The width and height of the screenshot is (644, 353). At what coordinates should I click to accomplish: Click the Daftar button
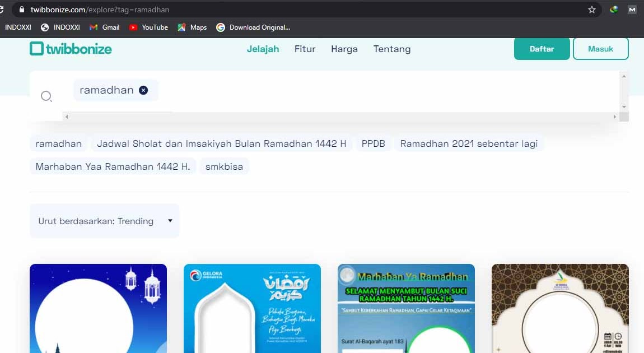click(x=542, y=49)
